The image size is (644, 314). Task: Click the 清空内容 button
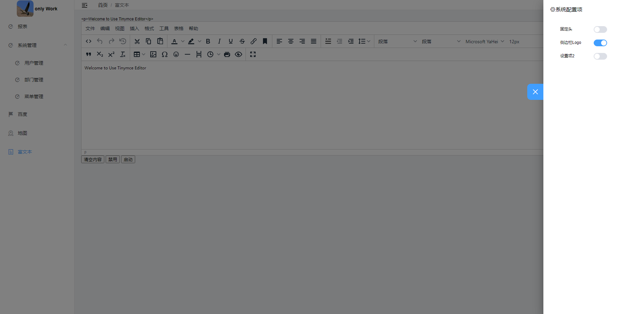[x=93, y=160]
